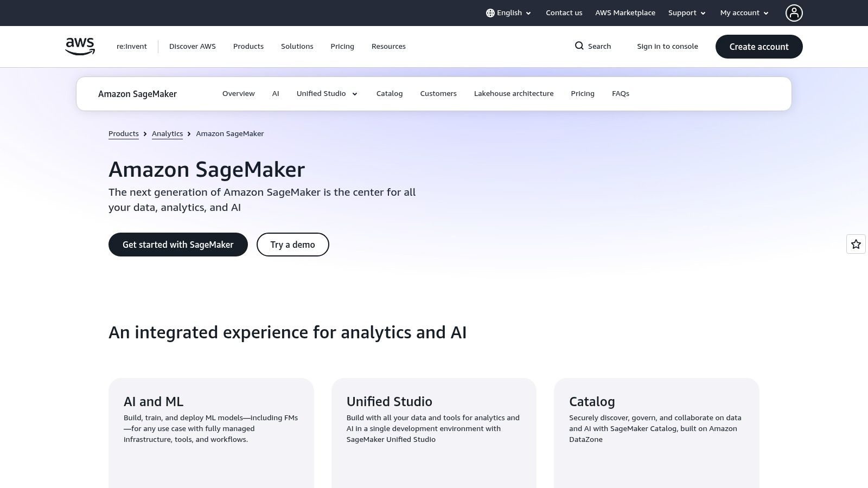Go to the re:Invent link
This screenshot has width=868, height=488.
pyautogui.click(x=132, y=46)
